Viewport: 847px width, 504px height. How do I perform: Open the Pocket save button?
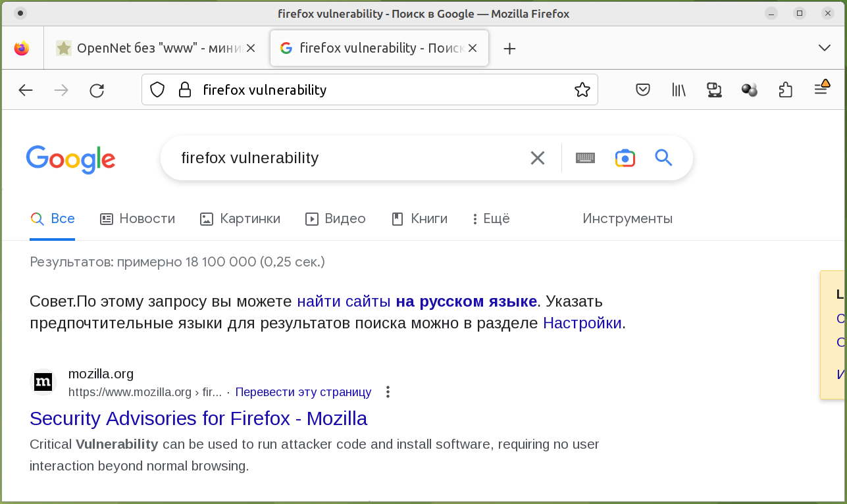(x=643, y=90)
